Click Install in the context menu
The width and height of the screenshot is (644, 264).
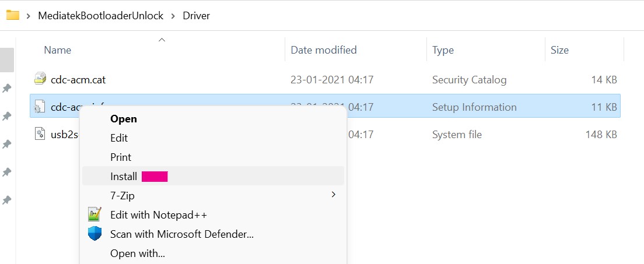pos(124,177)
